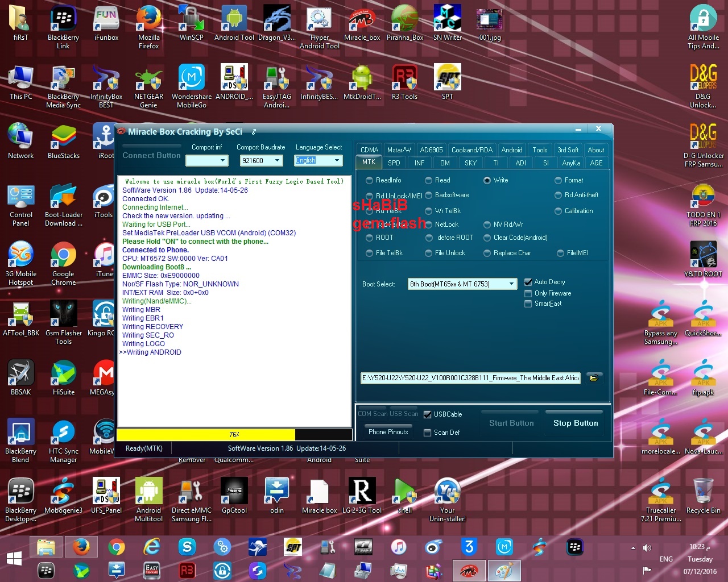The height and width of the screenshot is (582, 728).
Task: Click the Phone Pinouts button
Action: [388, 432]
